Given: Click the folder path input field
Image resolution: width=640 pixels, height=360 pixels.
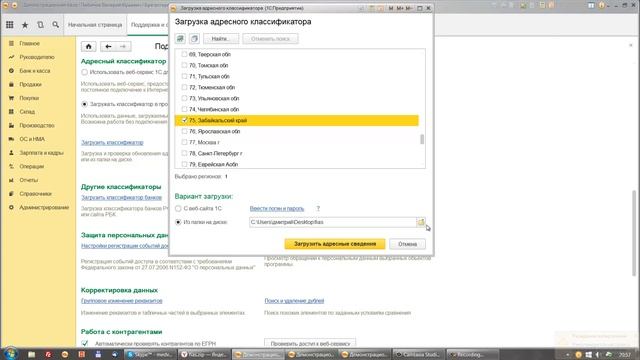Looking at the screenshot, I should [x=333, y=222].
